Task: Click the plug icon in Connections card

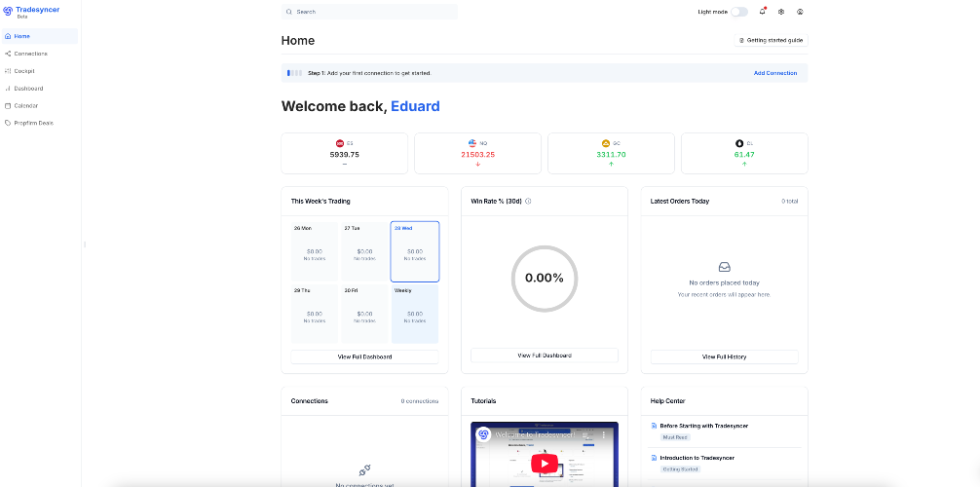Action: pyautogui.click(x=364, y=470)
